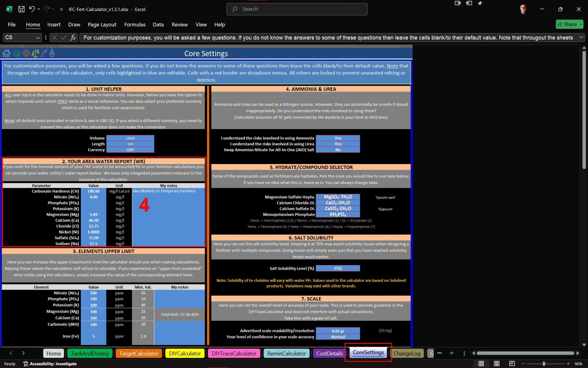Image resolution: width=588 pixels, height=368 pixels.
Task: Click the pink eyedropper icon
Action: (44, 54)
